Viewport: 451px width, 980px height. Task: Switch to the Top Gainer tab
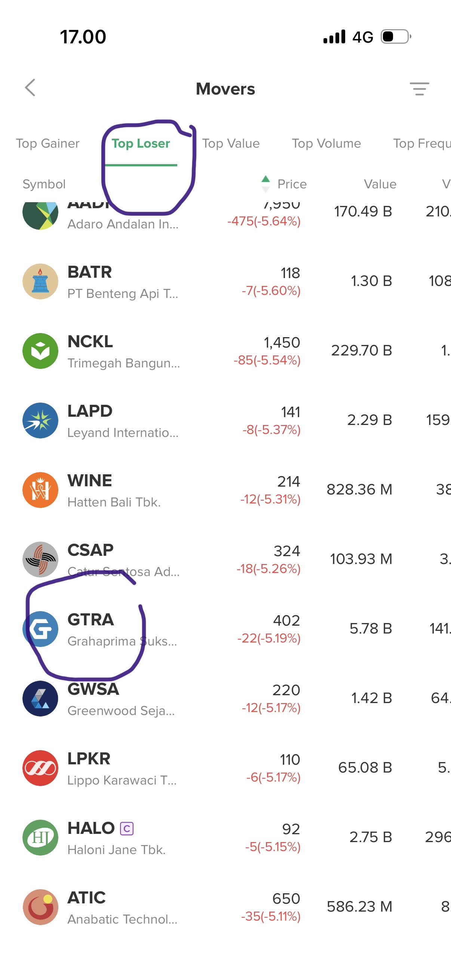point(47,144)
